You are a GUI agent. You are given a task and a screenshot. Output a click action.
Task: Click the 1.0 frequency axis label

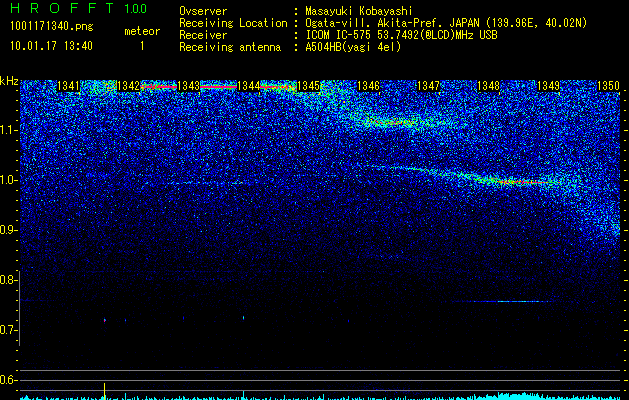click(x=9, y=180)
